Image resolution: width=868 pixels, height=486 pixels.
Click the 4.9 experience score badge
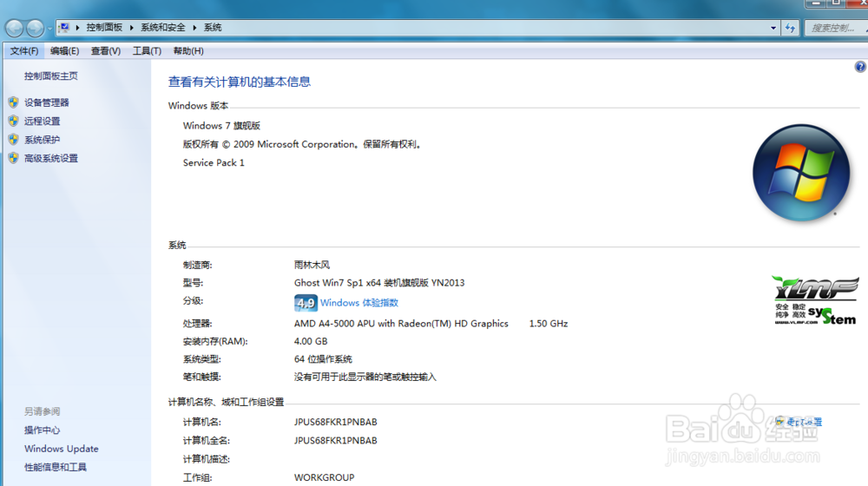[306, 303]
